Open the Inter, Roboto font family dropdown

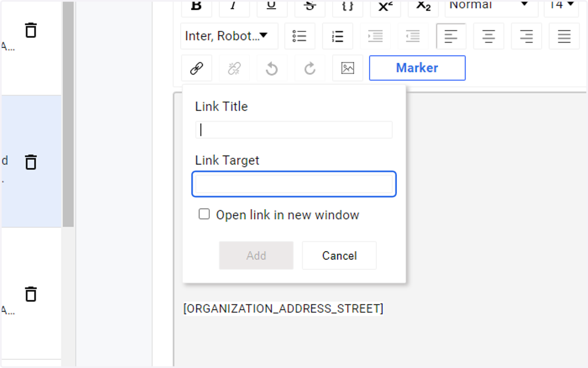tap(229, 36)
